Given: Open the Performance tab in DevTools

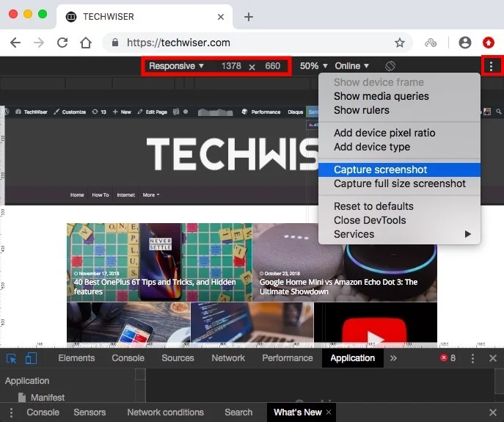Looking at the screenshot, I should [288, 358].
